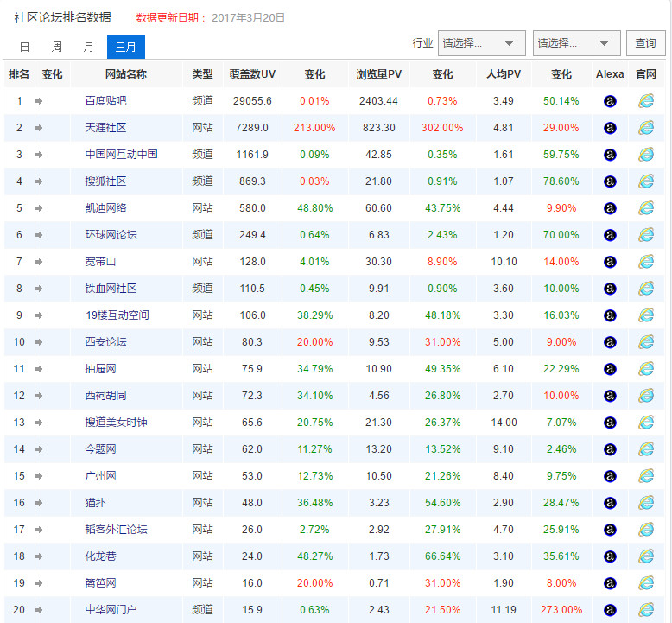
Task: Switch to the 周 tab
Action: tap(56, 47)
